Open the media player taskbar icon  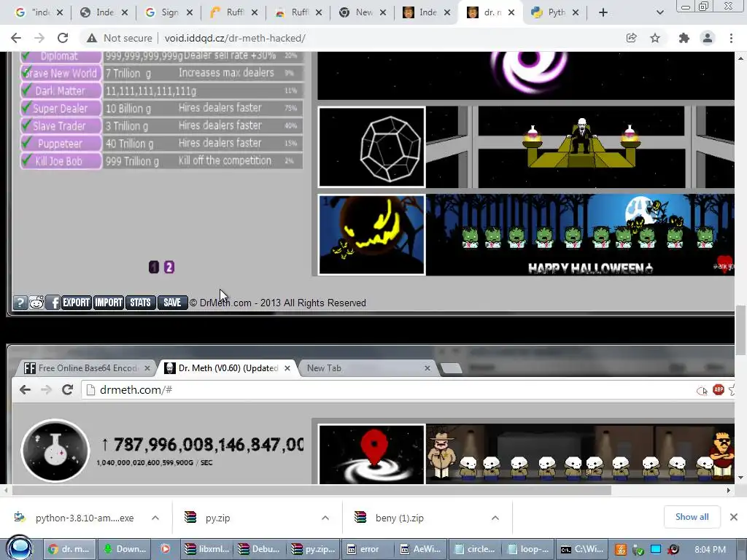[x=166, y=549]
